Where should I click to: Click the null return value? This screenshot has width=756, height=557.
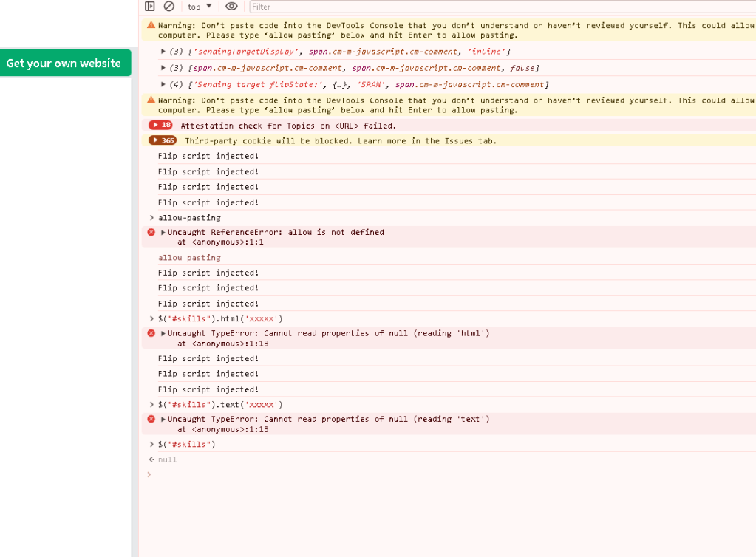tap(167, 459)
